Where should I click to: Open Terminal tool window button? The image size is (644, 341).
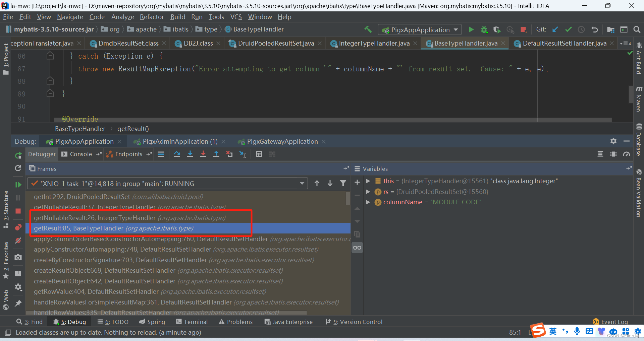(x=192, y=322)
